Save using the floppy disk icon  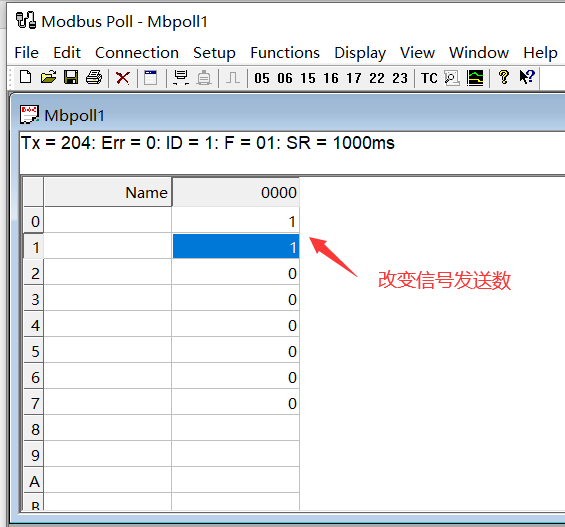(x=71, y=77)
